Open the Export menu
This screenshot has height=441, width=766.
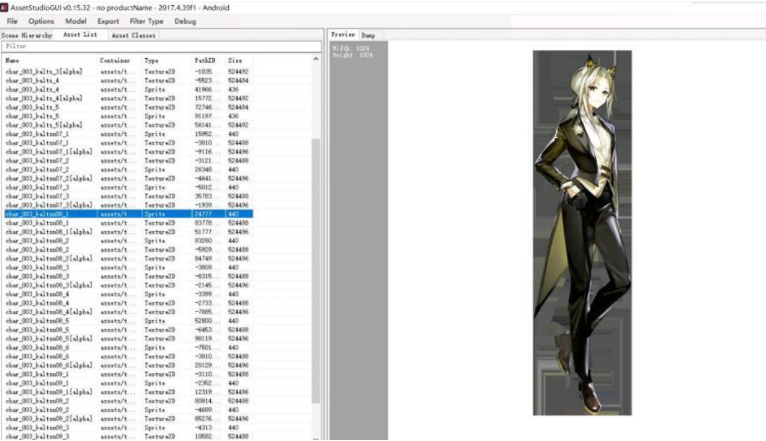click(108, 21)
